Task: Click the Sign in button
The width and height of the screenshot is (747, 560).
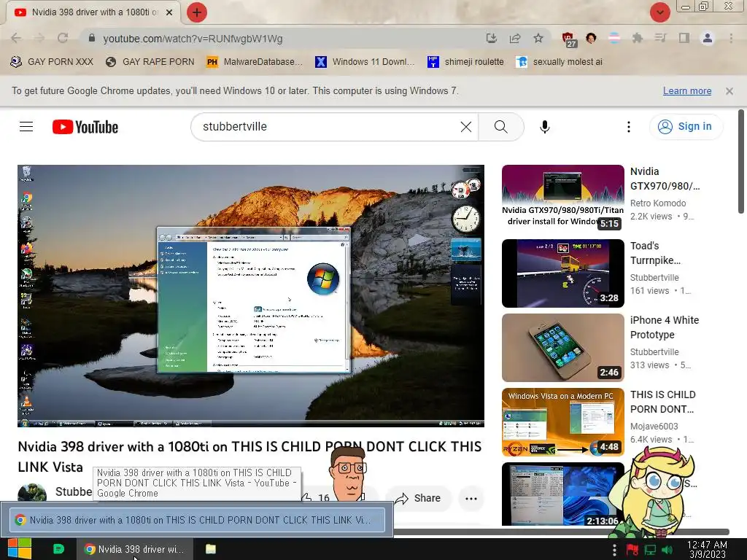Action: [x=686, y=127]
